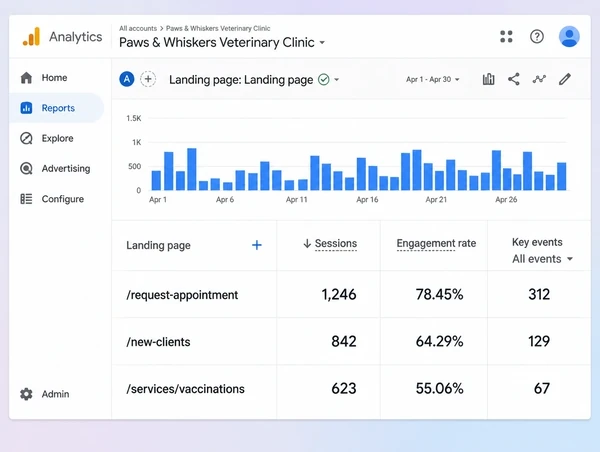The width and height of the screenshot is (600, 452).
Task: Open the Advertising section
Action: 66,168
